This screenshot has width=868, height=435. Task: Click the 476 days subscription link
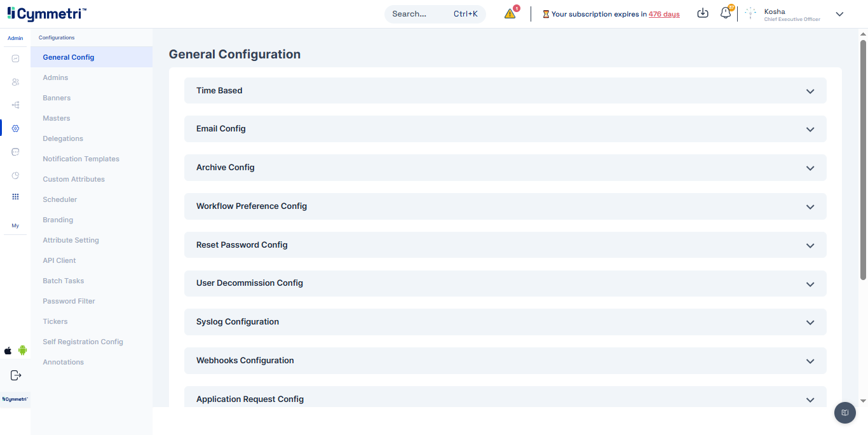[663, 14]
